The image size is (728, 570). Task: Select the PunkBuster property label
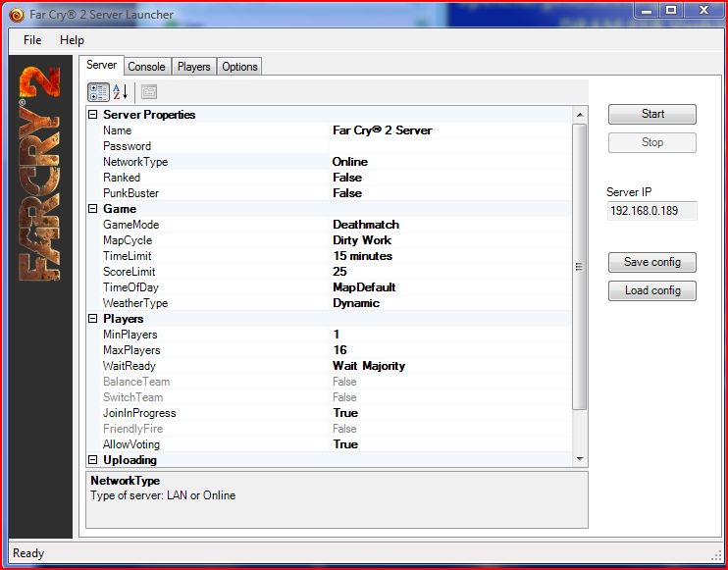tap(130, 193)
